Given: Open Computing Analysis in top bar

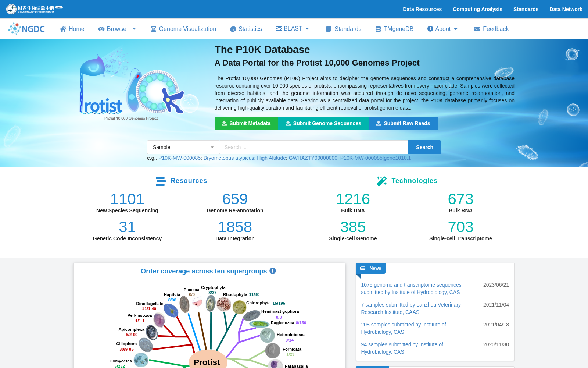Looking at the screenshot, I should tap(477, 9).
